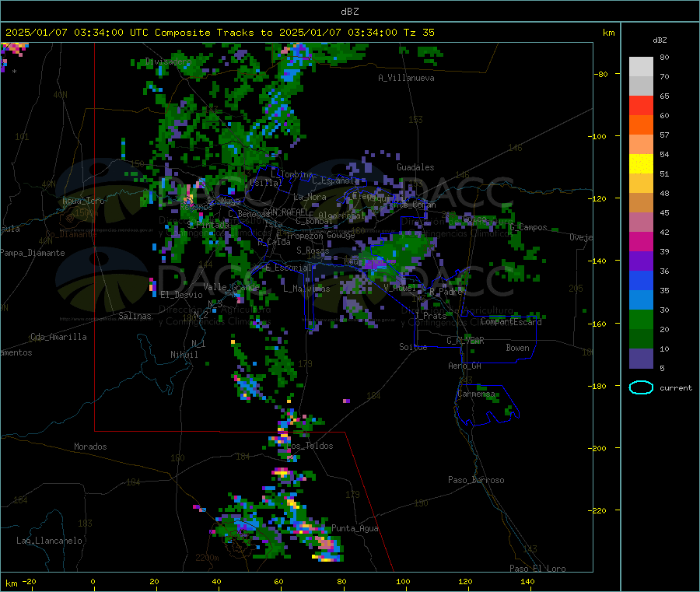Click the '-80' km axis label
The width and height of the screenshot is (700, 592).
(600, 74)
